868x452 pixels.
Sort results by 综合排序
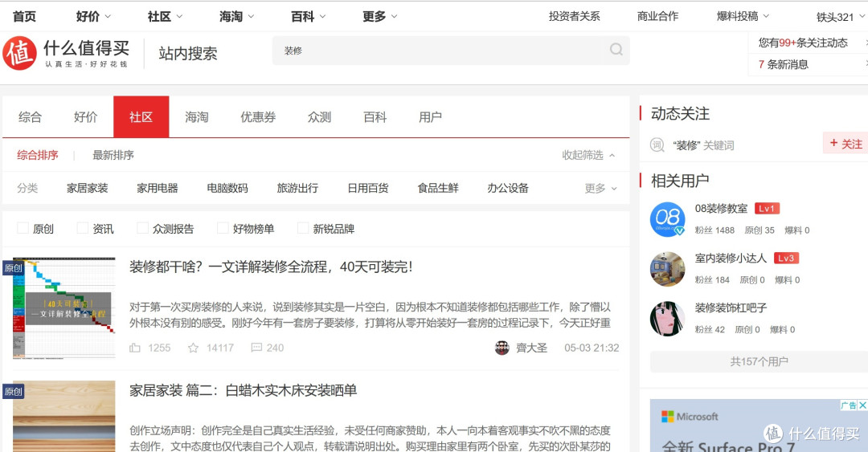coord(38,155)
